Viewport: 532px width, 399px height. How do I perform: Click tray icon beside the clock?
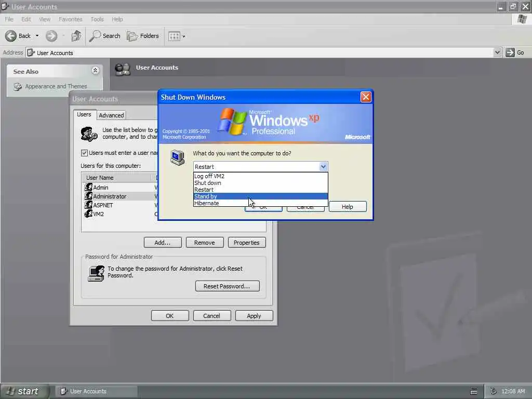[x=494, y=391]
